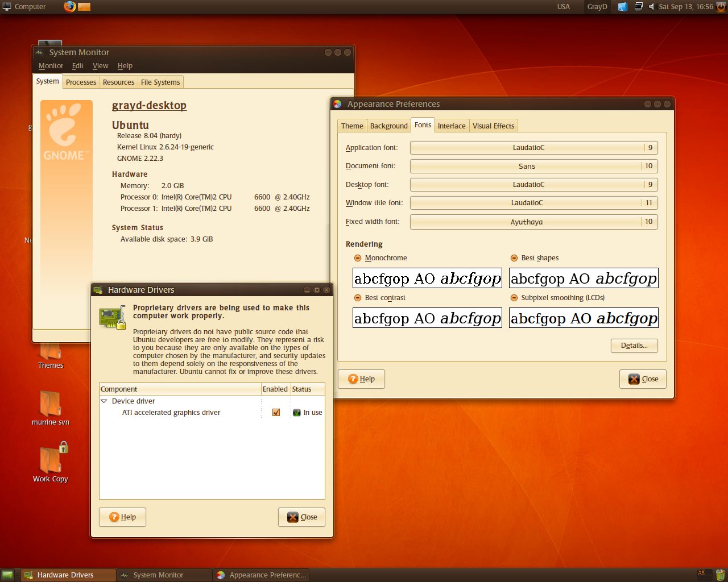Screen dimensions: 728x582
Task: Switch to the Interface tab
Action: 452,126
